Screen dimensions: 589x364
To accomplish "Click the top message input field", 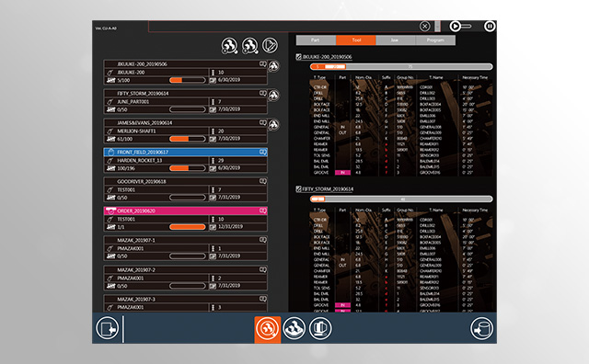I will click(283, 27).
